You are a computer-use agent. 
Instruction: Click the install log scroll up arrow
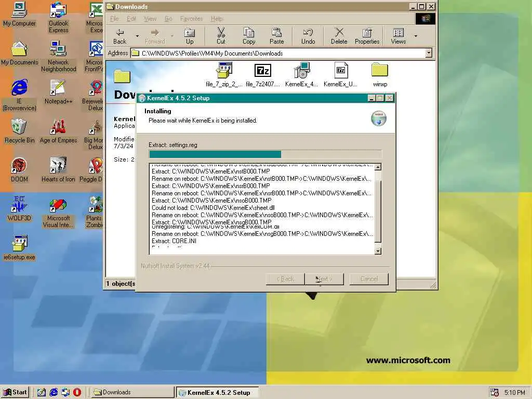tap(378, 167)
